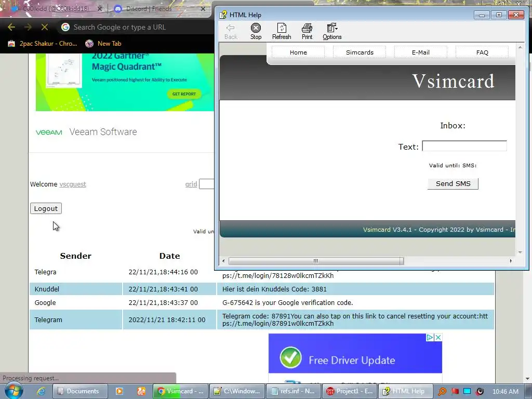Click the magnifier tray icon

[x=442, y=391]
